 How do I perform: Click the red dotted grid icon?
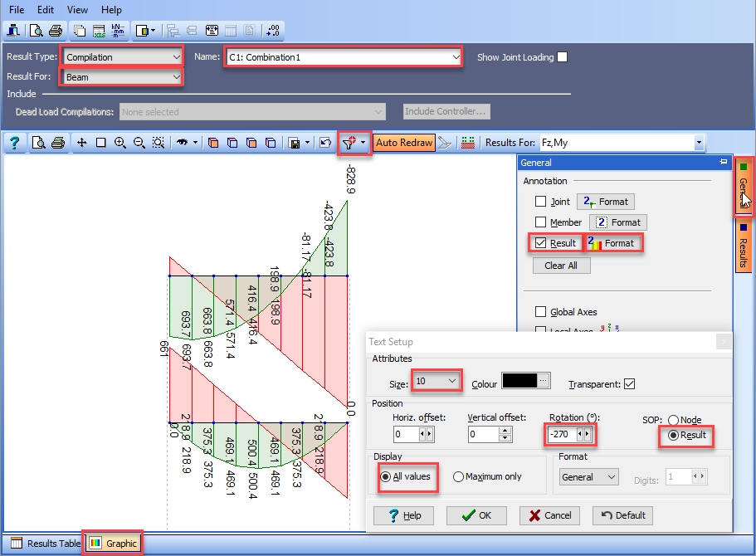468,143
